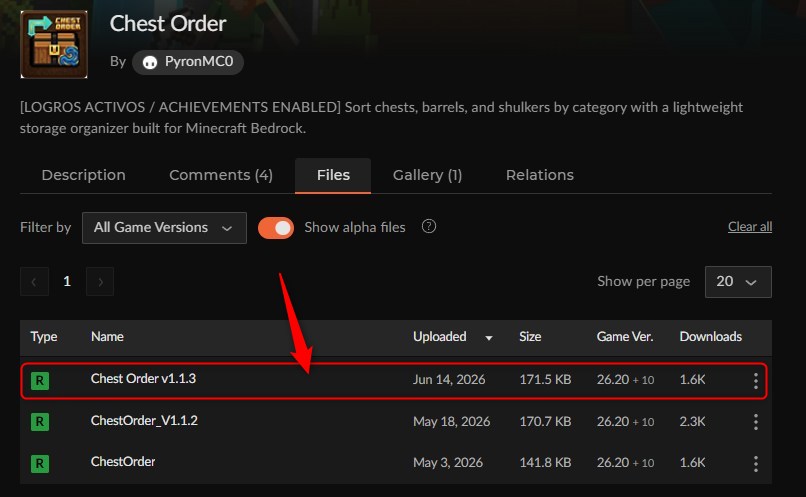Click the R release badge for ChestOrder_V1.1.2
This screenshot has width=806, height=497.
coord(40,422)
